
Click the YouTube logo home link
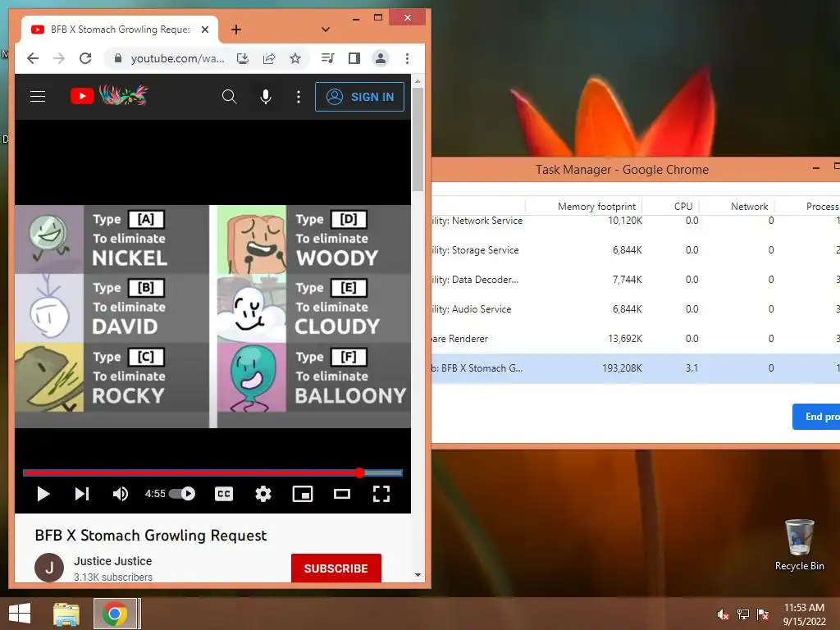109,96
